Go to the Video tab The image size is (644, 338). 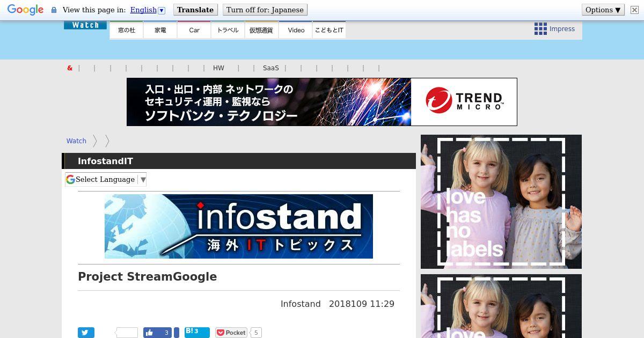point(296,30)
